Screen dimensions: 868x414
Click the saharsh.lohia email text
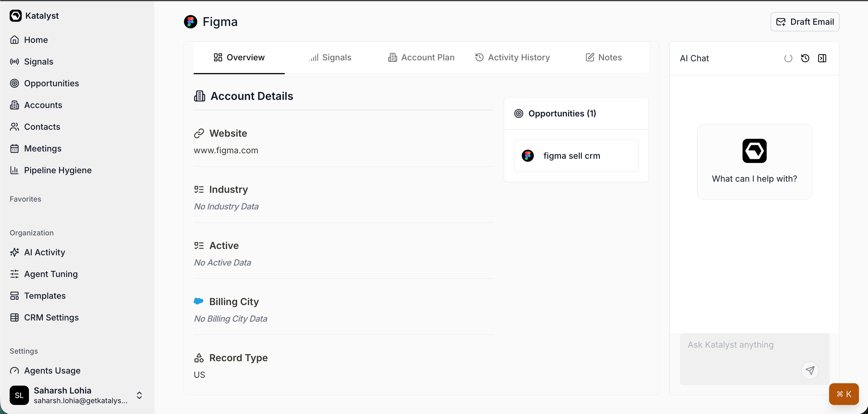coord(81,400)
